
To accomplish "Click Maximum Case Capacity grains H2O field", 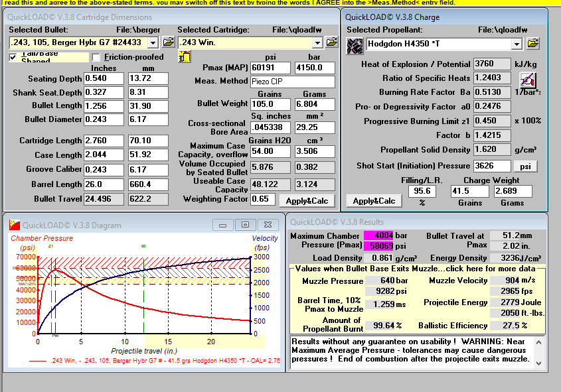I will coord(270,151).
